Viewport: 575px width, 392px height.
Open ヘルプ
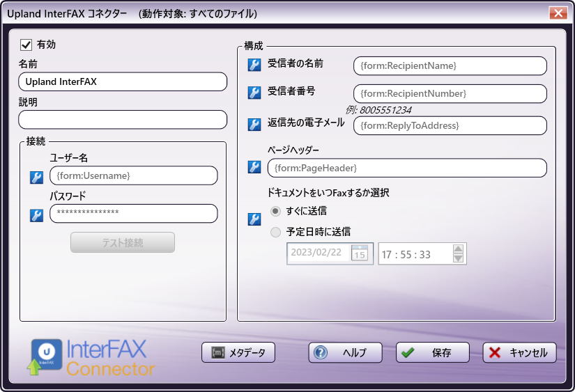[345, 352]
